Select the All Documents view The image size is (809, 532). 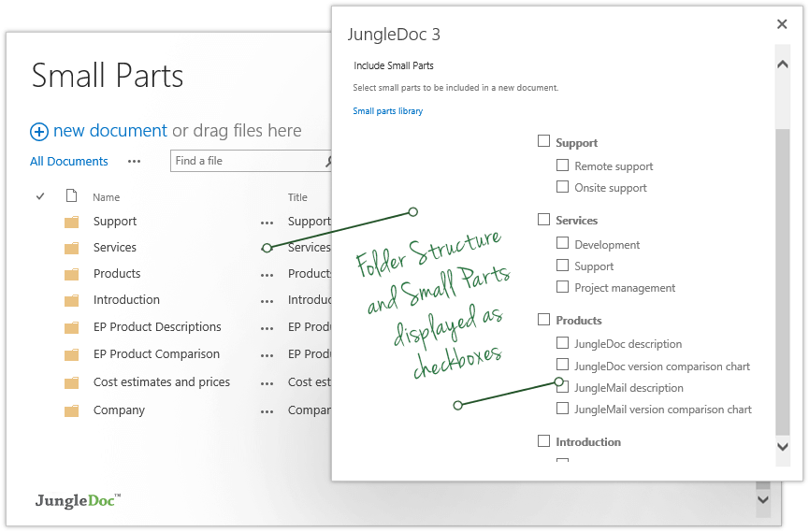(x=68, y=162)
